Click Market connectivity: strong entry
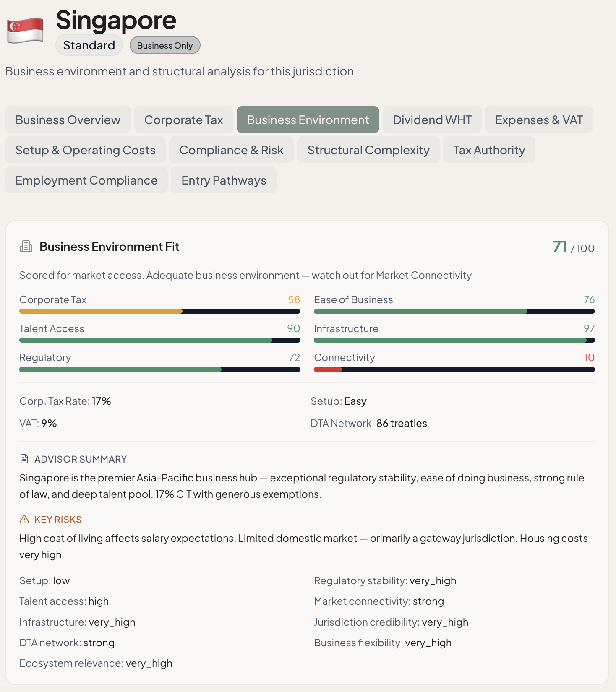616x692 pixels. click(x=379, y=601)
